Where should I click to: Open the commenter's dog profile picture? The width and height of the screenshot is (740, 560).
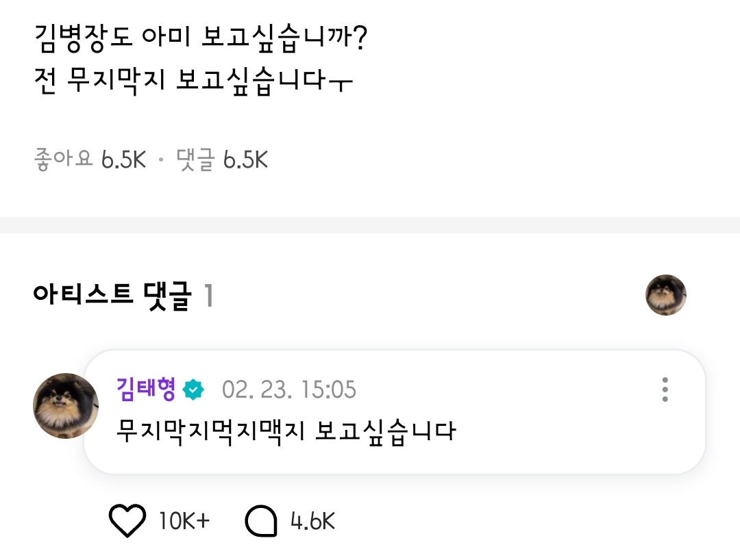(66, 406)
